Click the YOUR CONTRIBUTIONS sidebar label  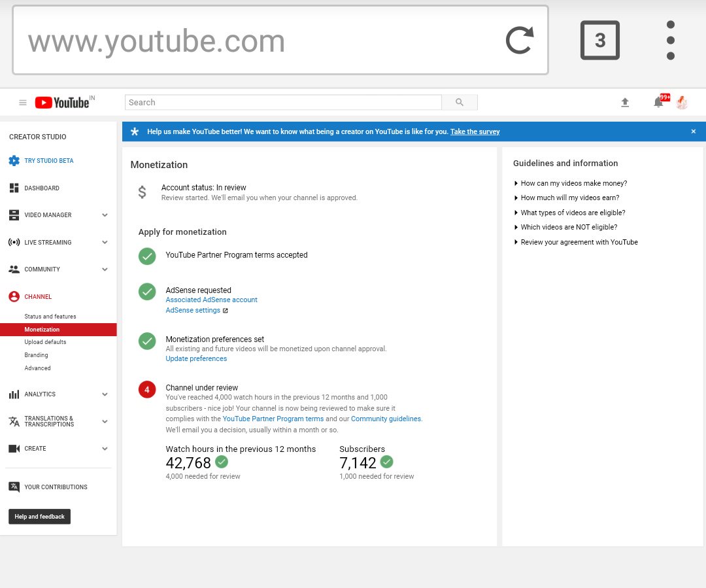(56, 487)
